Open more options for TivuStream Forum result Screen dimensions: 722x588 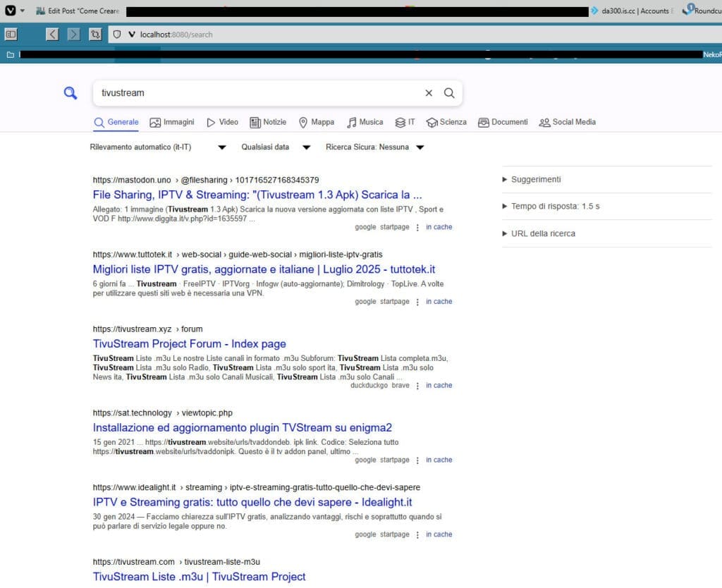click(x=417, y=386)
